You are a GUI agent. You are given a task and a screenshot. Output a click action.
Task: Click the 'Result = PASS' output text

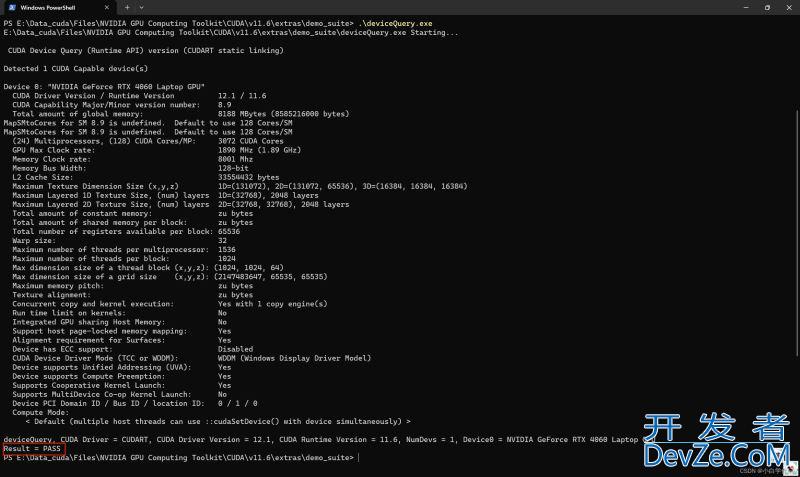pyautogui.click(x=32, y=449)
